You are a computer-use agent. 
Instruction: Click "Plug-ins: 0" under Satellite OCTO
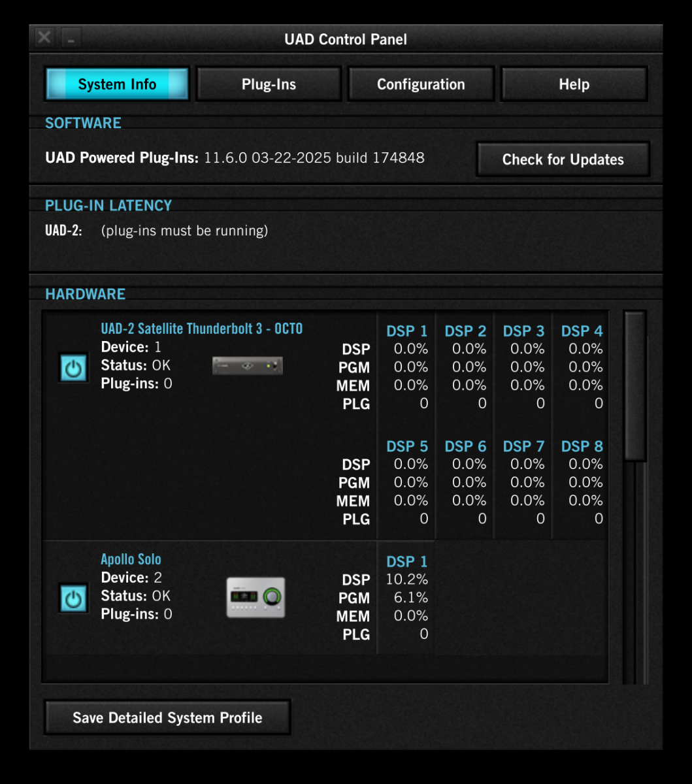pos(137,384)
